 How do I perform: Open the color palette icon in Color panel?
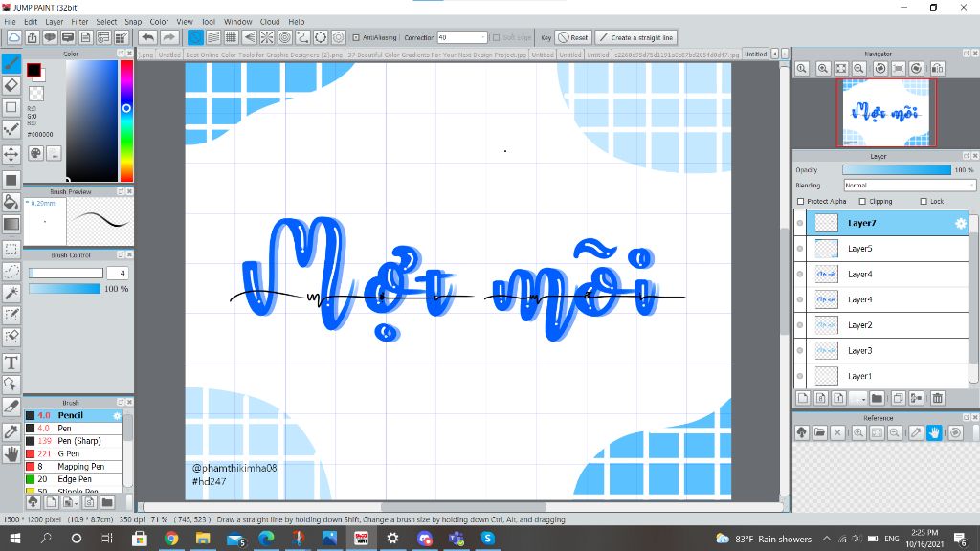point(35,153)
